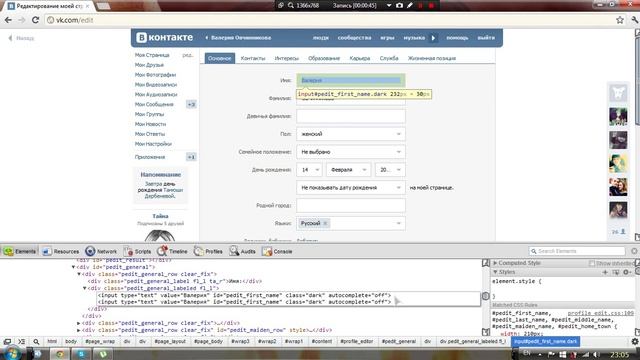Click the red pause recording icon
The image size is (640, 360).
pyautogui.click(x=420, y=5)
